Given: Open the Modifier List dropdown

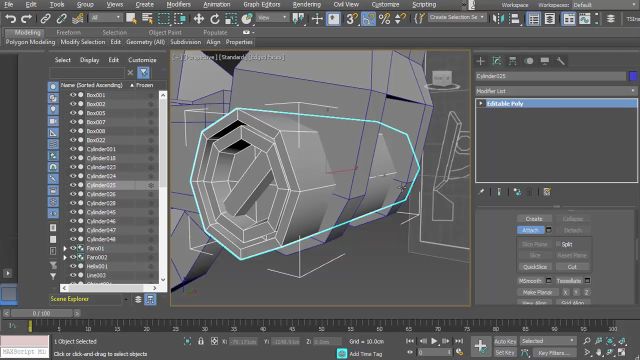Looking at the screenshot, I should [x=556, y=91].
